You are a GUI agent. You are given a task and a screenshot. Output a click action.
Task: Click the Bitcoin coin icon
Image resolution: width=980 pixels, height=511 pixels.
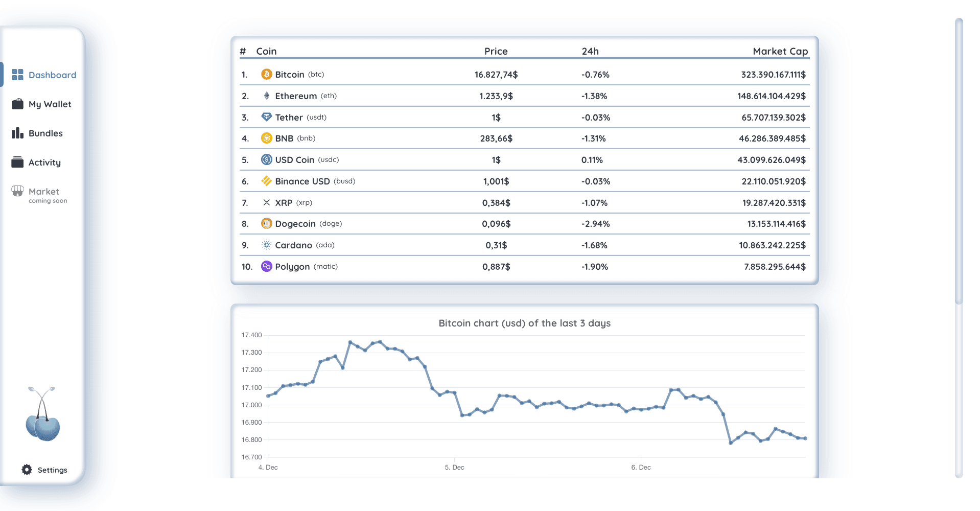pyautogui.click(x=266, y=75)
